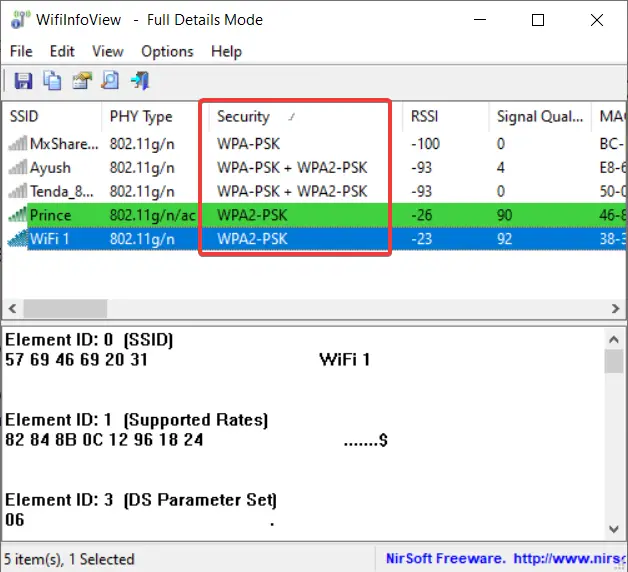The height and width of the screenshot is (572, 628).
Task: Open the Edit menu
Action: 62,51
